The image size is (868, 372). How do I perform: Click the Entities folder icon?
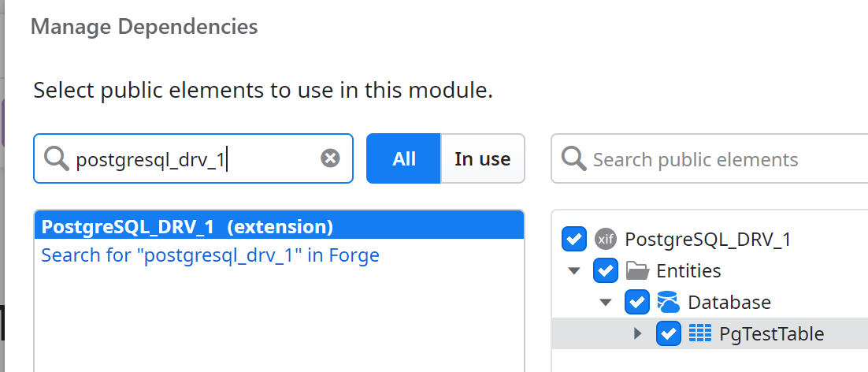pos(637,270)
